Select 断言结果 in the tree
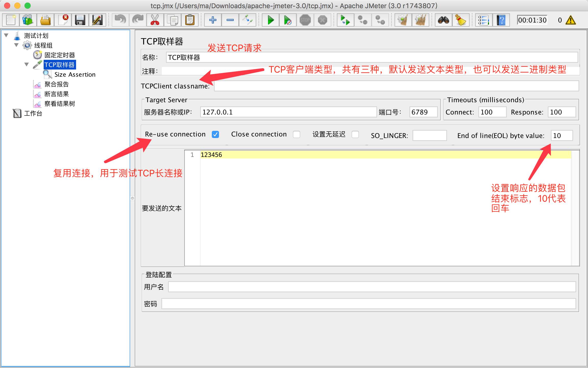Viewport: 588px width, 368px height. (x=56, y=94)
